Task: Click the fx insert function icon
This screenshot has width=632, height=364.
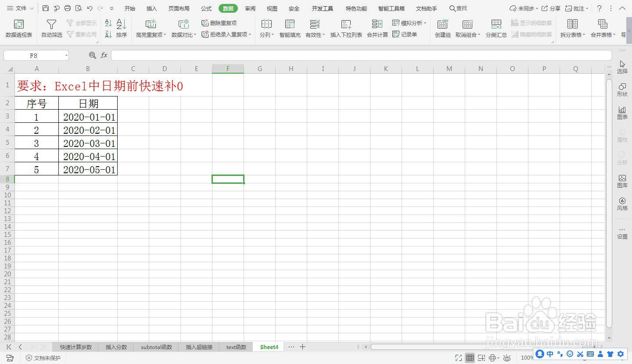Action: point(104,55)
